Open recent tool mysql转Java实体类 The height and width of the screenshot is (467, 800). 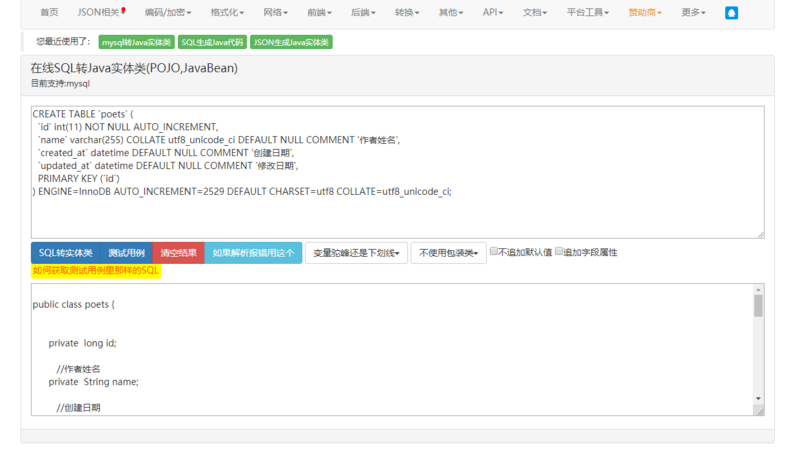pyautogui.click(x=136, y=42)
